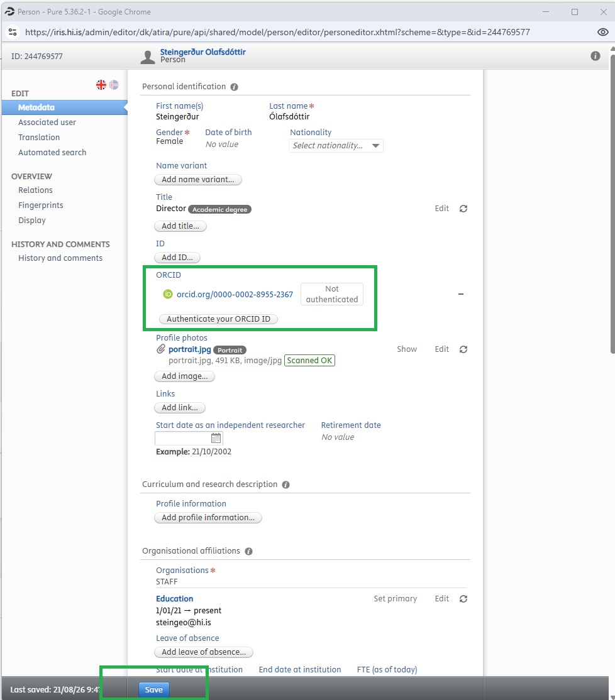Click the Add profile information button

[x=208, y=517]
